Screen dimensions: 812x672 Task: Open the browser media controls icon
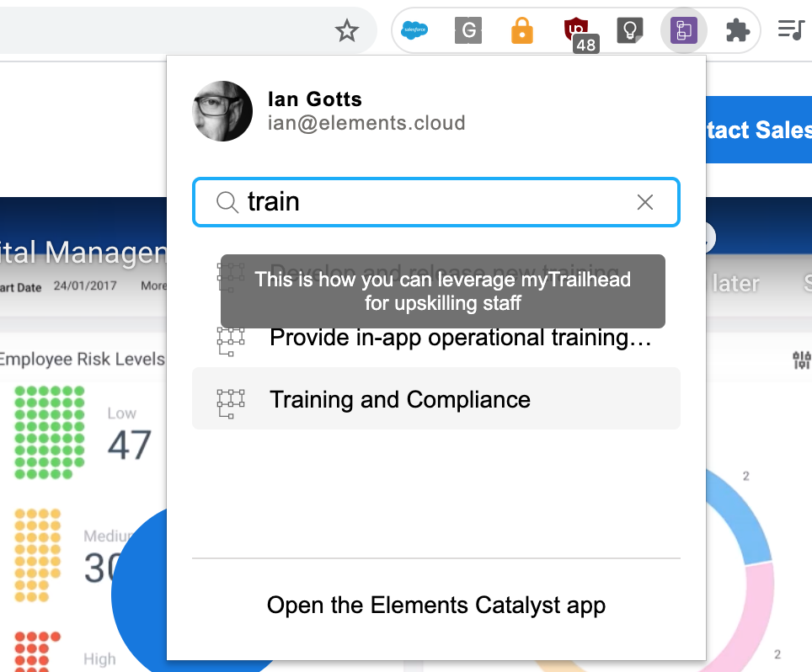[x=790, y=31]
